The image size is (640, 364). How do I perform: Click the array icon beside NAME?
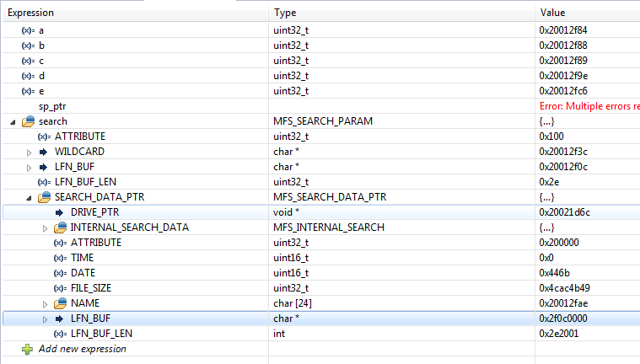coord(60,303)
